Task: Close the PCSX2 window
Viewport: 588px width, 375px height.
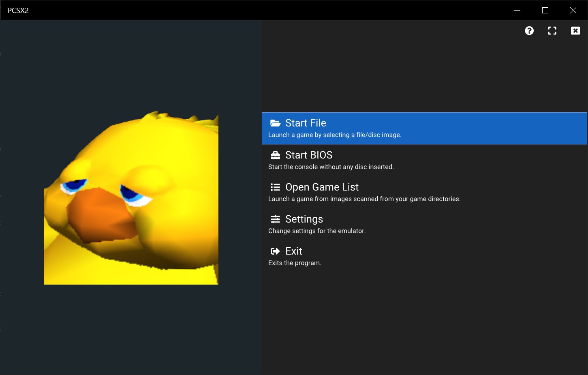Action: point(573,10)
